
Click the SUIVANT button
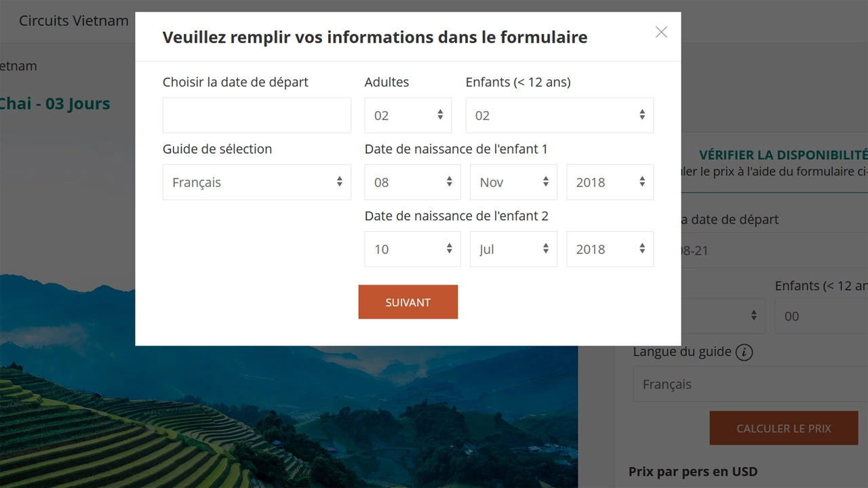(408, 302)
